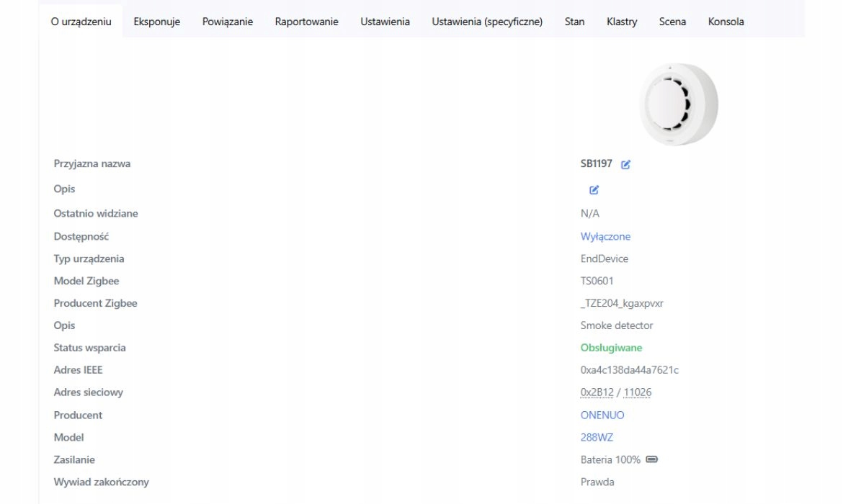Edit the friendly name SB1197 pencil icon
The height and width of the screenshot is (504, 843).
(x=625, y=164)
